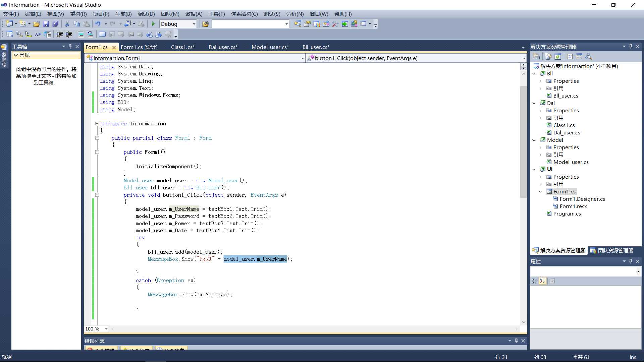Click the View Code icon in Solution Explorer
The width and height of the screenshot is (644, 362).
click(x=570, y=56)
